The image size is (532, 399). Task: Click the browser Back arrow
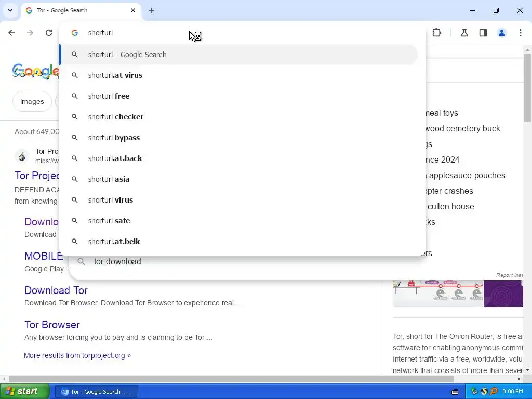coord(11,33)
